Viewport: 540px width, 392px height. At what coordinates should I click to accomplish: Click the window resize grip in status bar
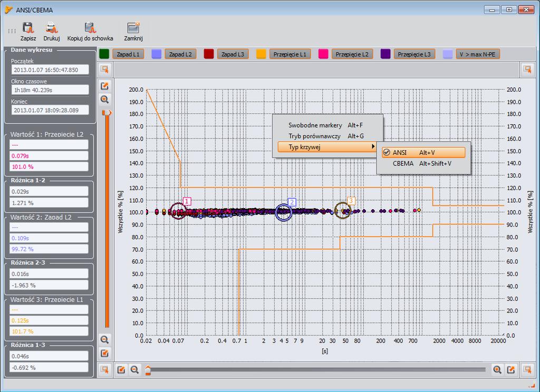[x=531, y=385]
